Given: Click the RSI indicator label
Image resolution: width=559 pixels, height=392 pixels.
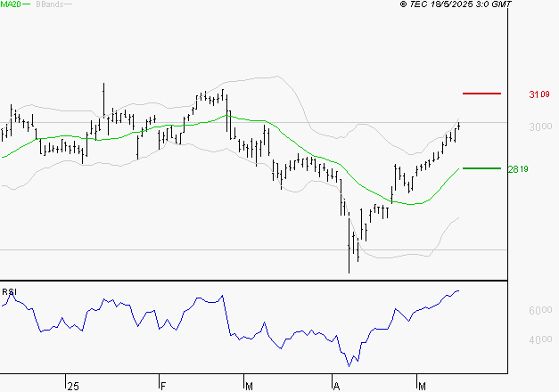Looking at the screenshot, I should click(9, 292).
